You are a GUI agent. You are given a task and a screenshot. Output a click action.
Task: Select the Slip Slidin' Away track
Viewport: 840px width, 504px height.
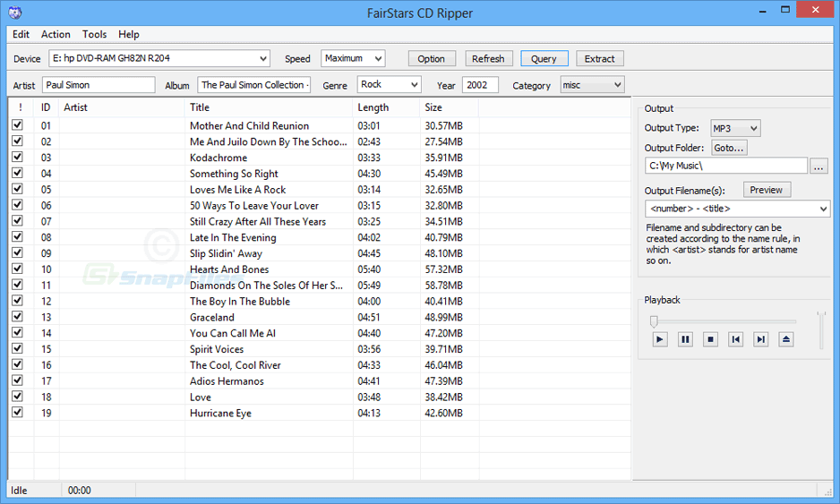(x=226, y=253)
